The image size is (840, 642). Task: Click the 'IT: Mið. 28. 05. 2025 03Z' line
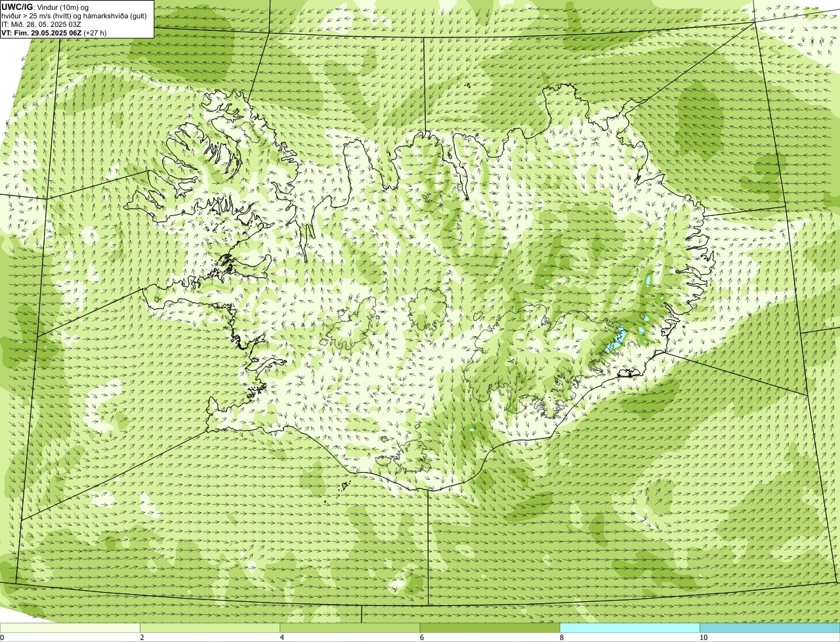(x=41, y=24)
